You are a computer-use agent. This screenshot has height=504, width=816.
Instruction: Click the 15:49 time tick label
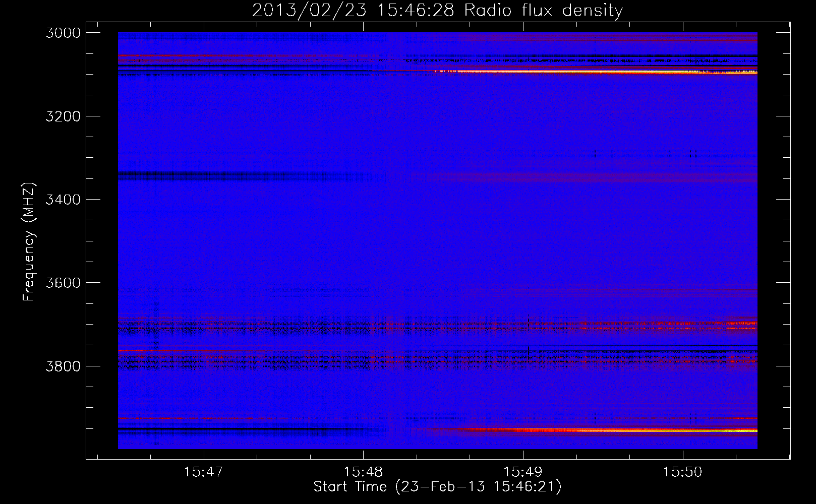click(523, 472)
